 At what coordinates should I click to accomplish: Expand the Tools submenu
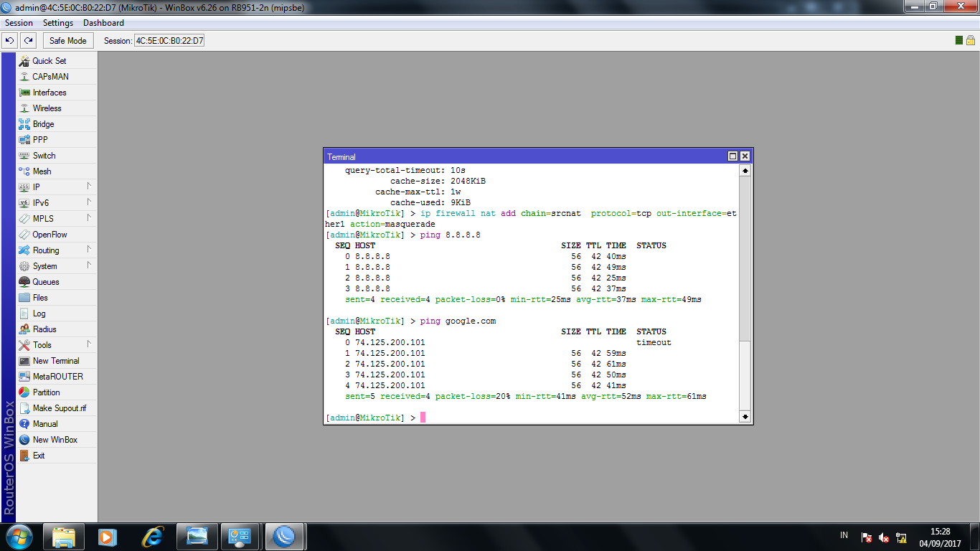pos(89,344)
